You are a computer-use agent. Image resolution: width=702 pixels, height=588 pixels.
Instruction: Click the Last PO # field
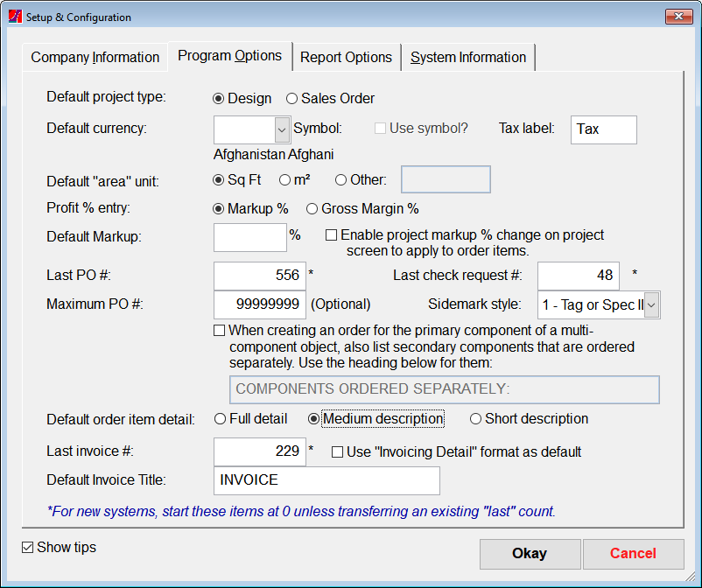(260, 276)
